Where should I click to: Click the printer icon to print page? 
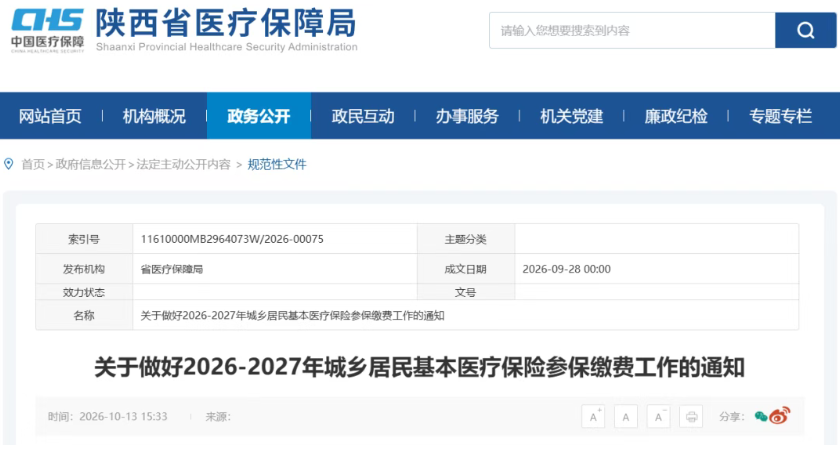[691, 416]
